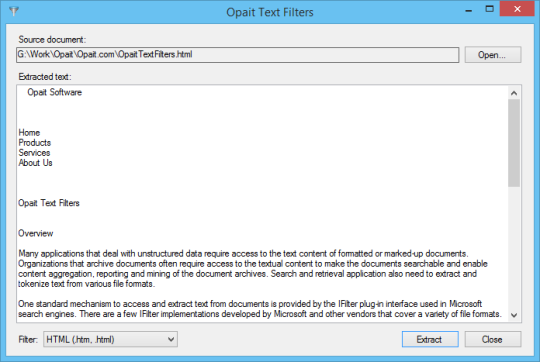The height and width of the screenshot is (362, 540).
Task: Click the line starting 'Organizations that archive documents'
Action: 253,263
